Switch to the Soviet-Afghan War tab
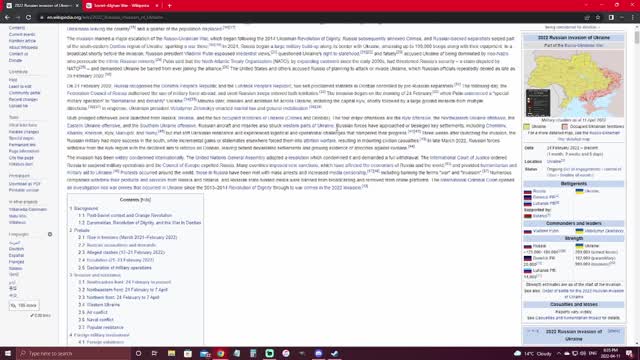Screen dimensions: 640x360 pyautogui.click(x=121, y=6)
